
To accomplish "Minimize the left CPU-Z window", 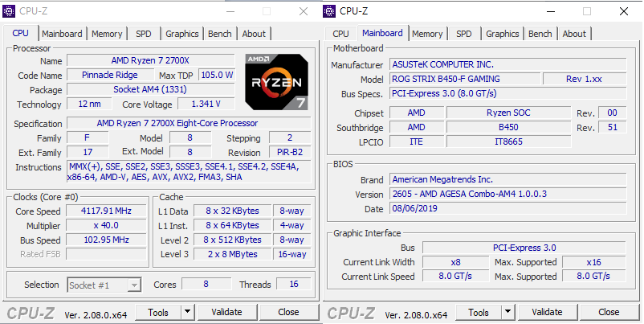I will [230, 11].
